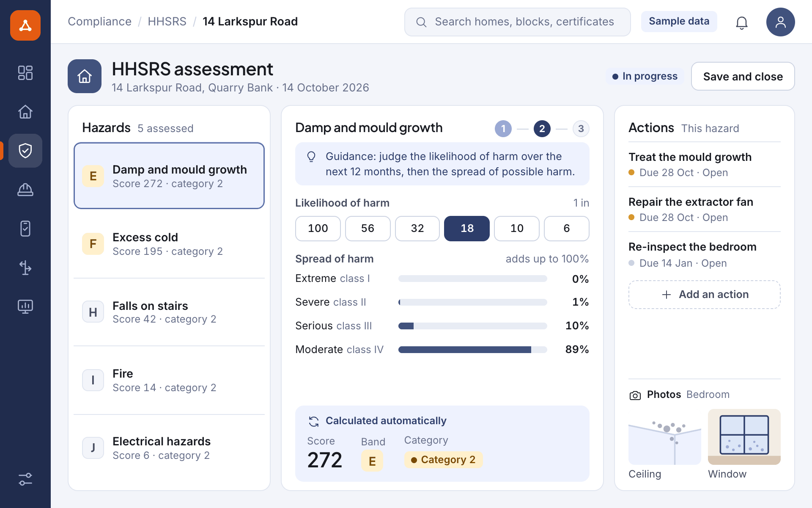Select likelihood of harm 1 in 6
This screenshot has width=812, height=508.
567,229
